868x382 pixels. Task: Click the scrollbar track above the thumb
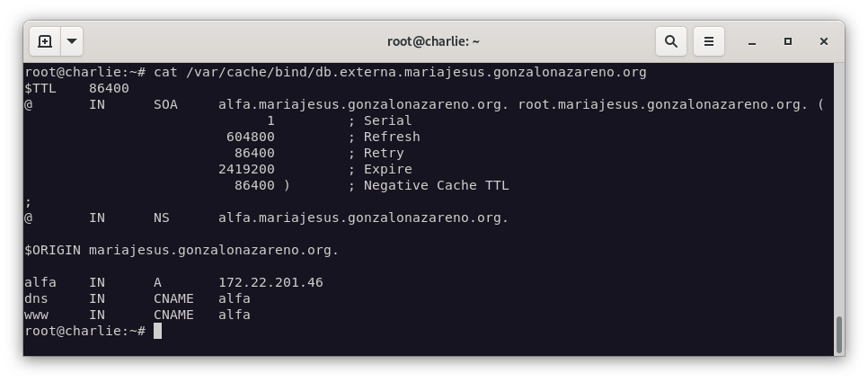(839, 188)
